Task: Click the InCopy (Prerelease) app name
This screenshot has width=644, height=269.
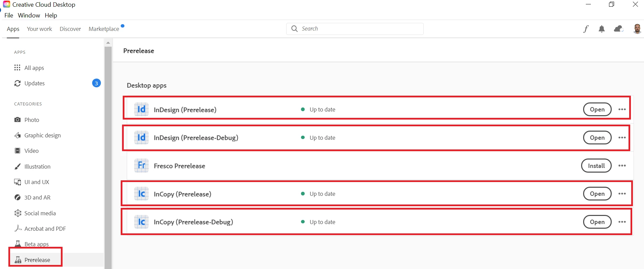Action: [x=182, y=194]
